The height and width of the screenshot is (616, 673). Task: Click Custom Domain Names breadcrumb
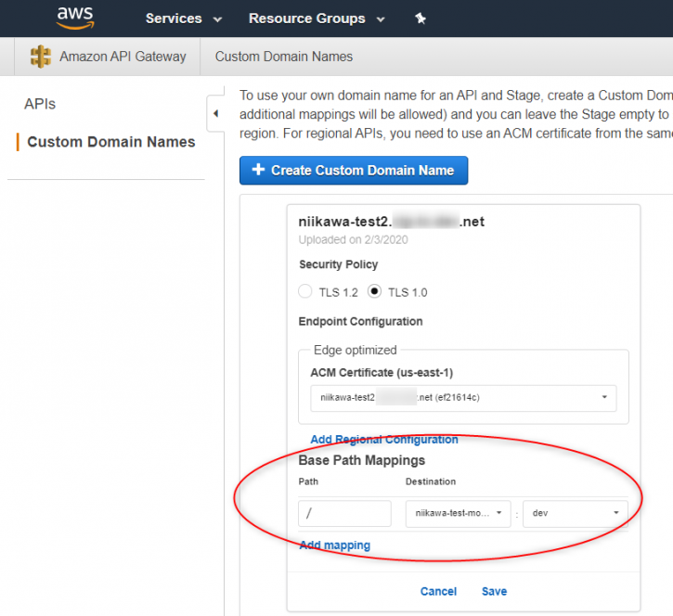click(x=284, y=57)
